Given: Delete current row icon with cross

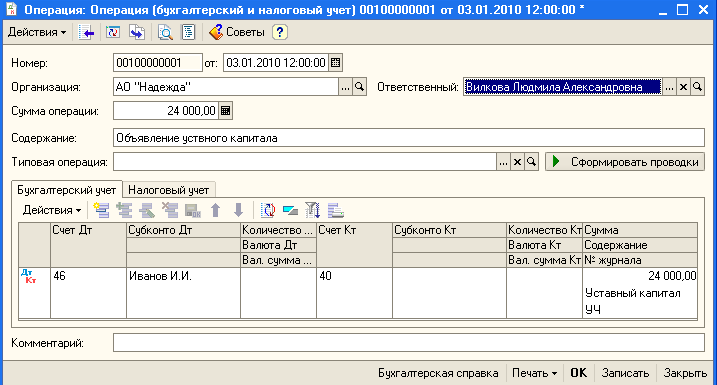Looking at the screenshot, I should 170,210.
